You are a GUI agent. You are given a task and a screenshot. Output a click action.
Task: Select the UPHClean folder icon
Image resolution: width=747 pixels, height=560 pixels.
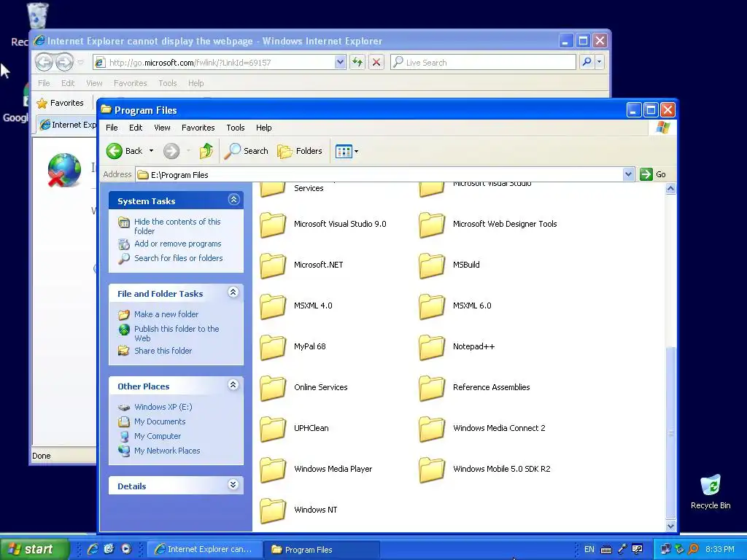[x=273, y=429]
